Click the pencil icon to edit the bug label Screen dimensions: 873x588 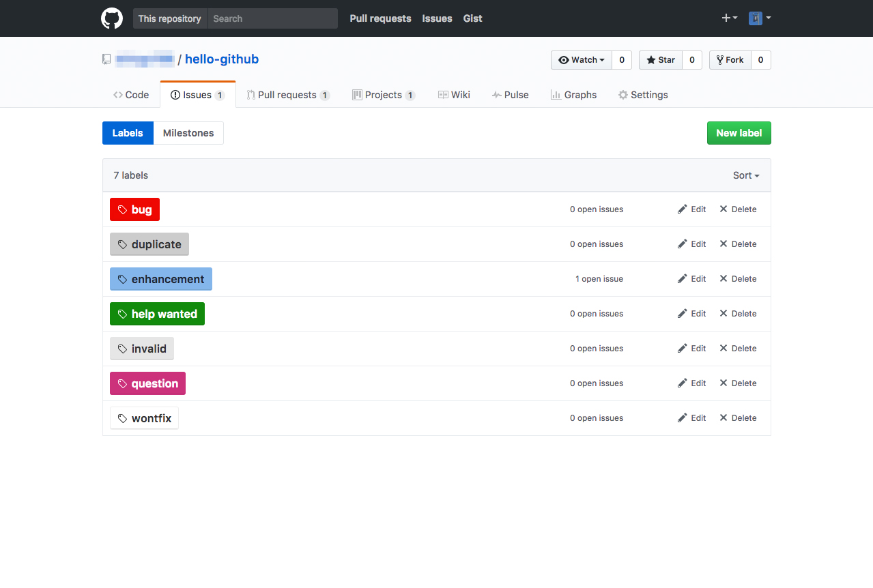coord(683,209)
